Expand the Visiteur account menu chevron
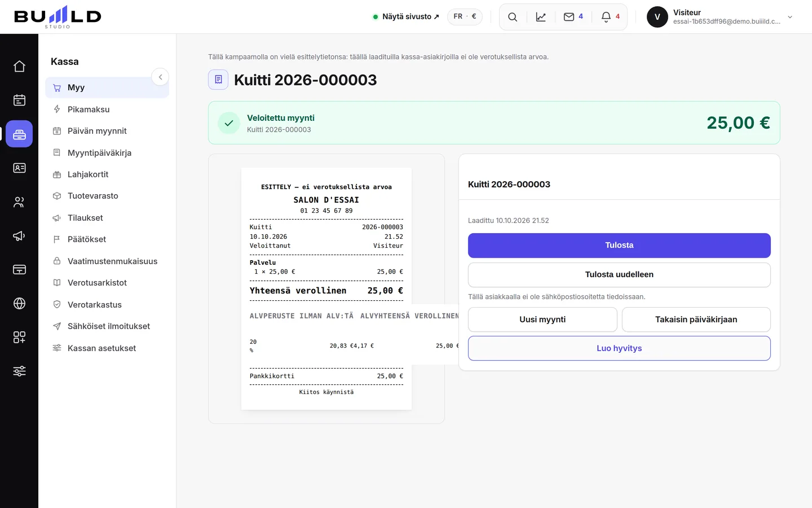Image resolution: width=812 pixels, height=508 pixels. click(790, 17)
